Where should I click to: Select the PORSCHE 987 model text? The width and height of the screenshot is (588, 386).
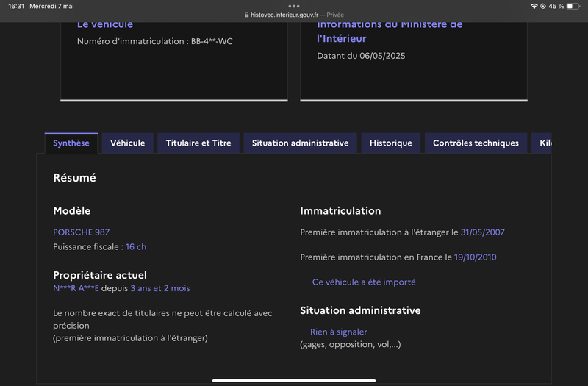click(82, 232)
